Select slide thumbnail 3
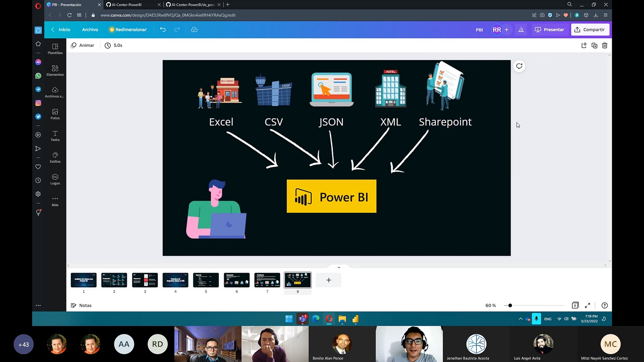 click(x=145, y=280)
